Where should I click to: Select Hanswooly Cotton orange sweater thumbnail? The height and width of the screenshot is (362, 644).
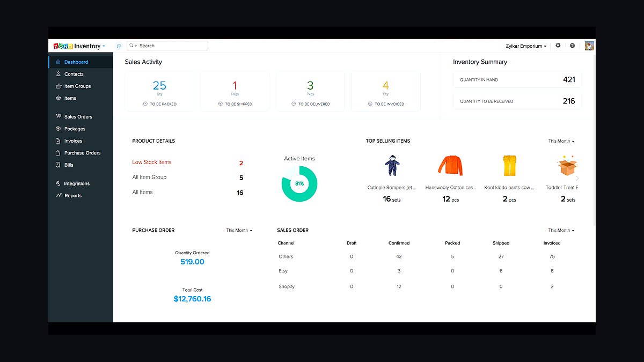[x=450, y=165]
